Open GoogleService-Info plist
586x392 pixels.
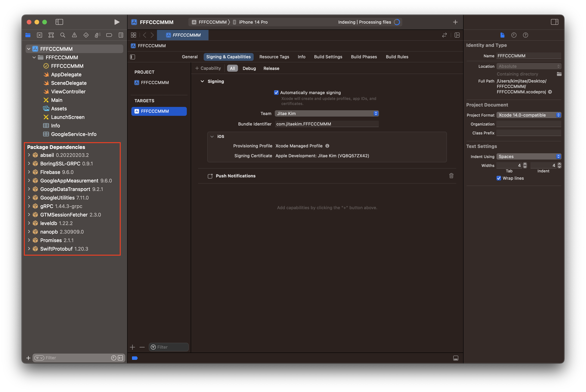click(73, 134)
